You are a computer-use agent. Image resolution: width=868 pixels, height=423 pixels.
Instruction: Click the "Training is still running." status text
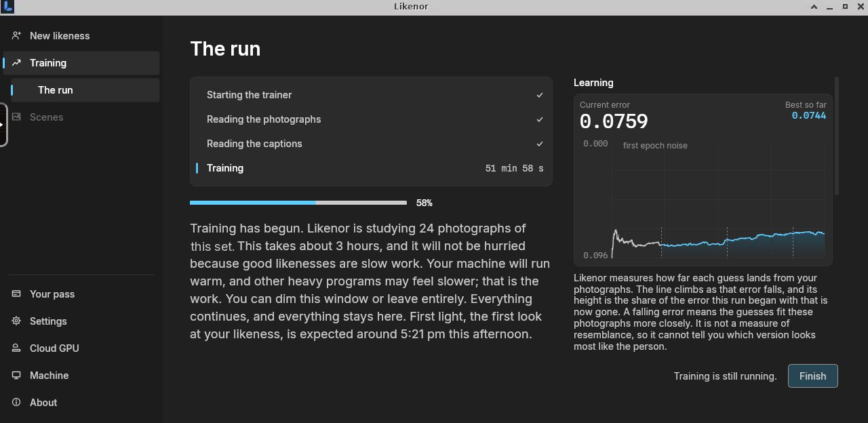(x=725, y=376)
